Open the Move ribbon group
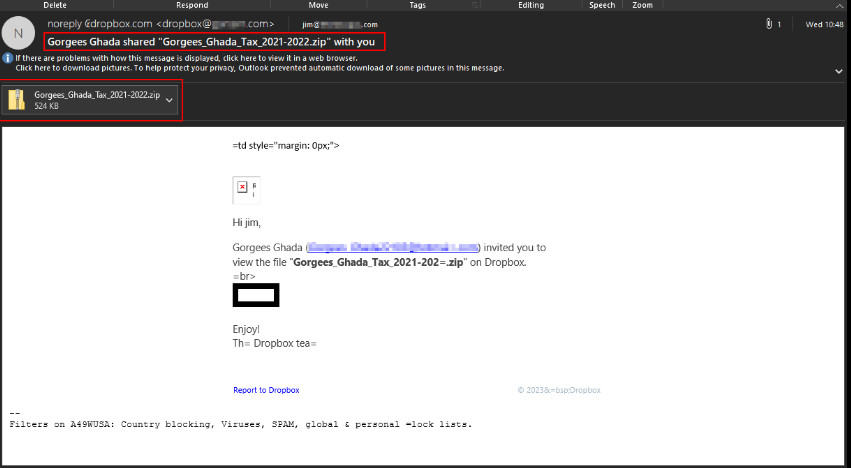 coord(318,5)
